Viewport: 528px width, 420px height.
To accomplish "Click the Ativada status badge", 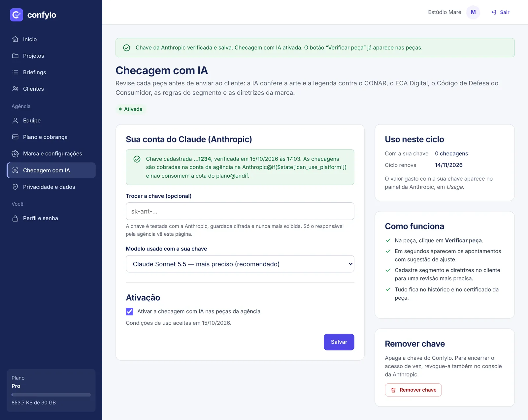I will 131,109.
